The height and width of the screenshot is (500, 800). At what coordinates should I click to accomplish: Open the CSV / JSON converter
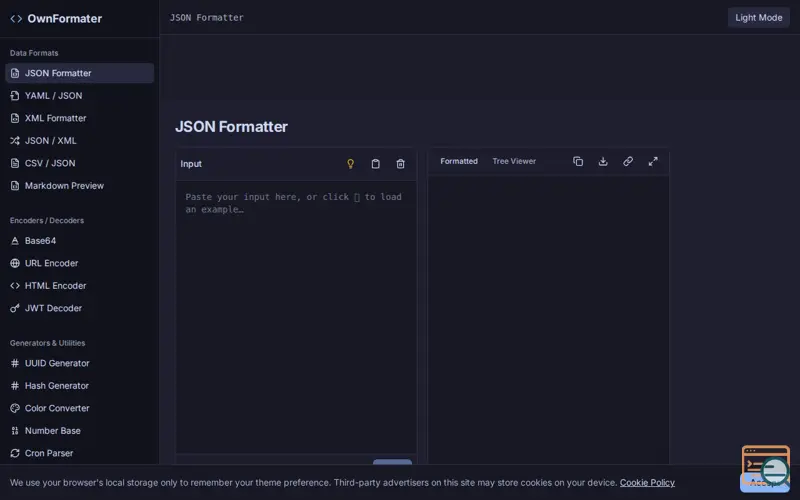[80, 163]
